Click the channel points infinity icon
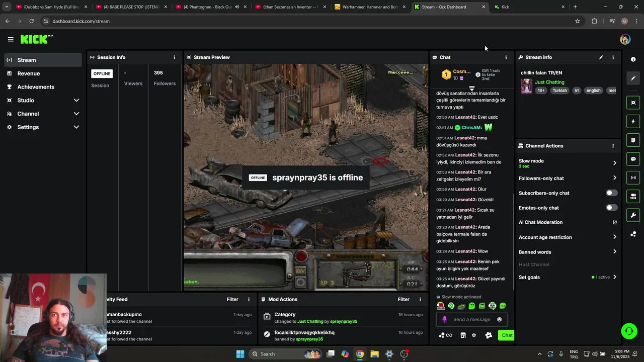 (x=446, y=335)
